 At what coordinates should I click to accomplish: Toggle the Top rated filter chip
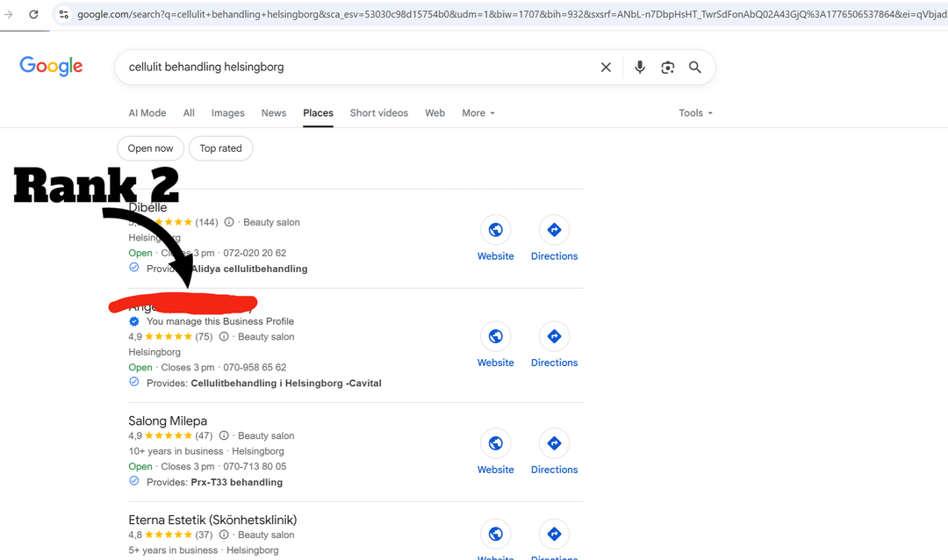pyautogui.click(x=220, y=148)
